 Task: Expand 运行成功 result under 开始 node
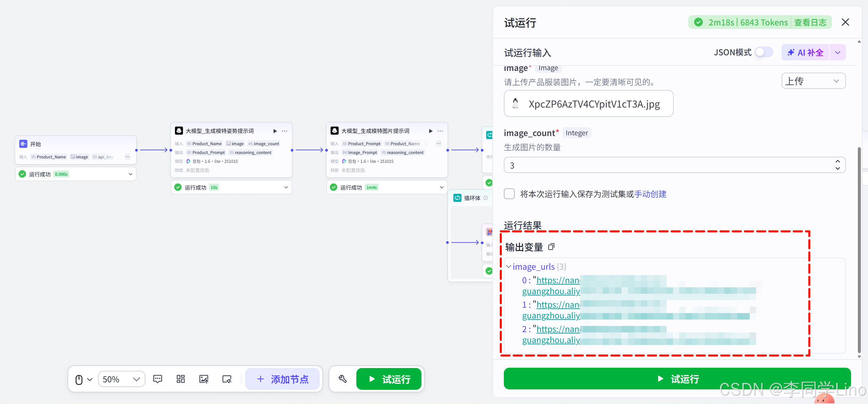[x=130, y=174]
